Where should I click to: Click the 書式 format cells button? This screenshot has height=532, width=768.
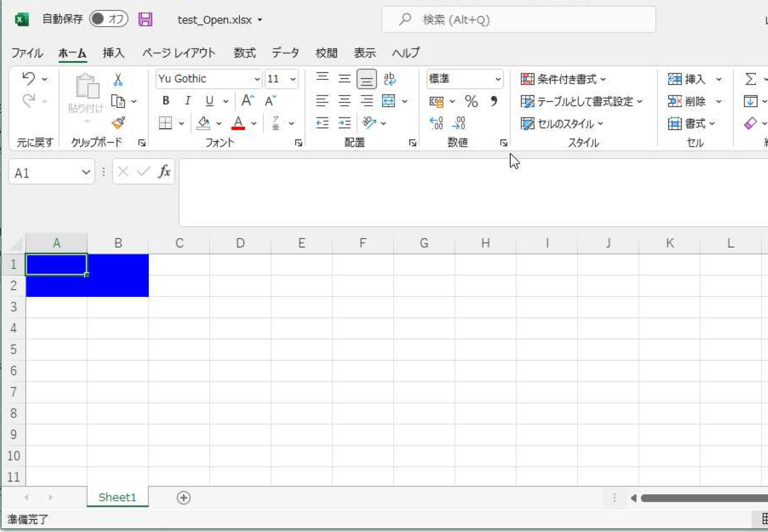pos(692,124)
